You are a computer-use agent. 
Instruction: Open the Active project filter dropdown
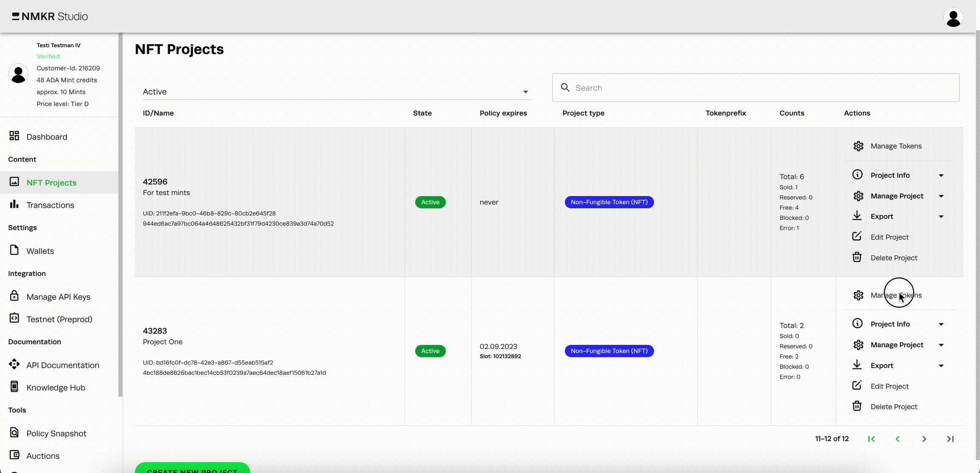(x=336, y=92)
